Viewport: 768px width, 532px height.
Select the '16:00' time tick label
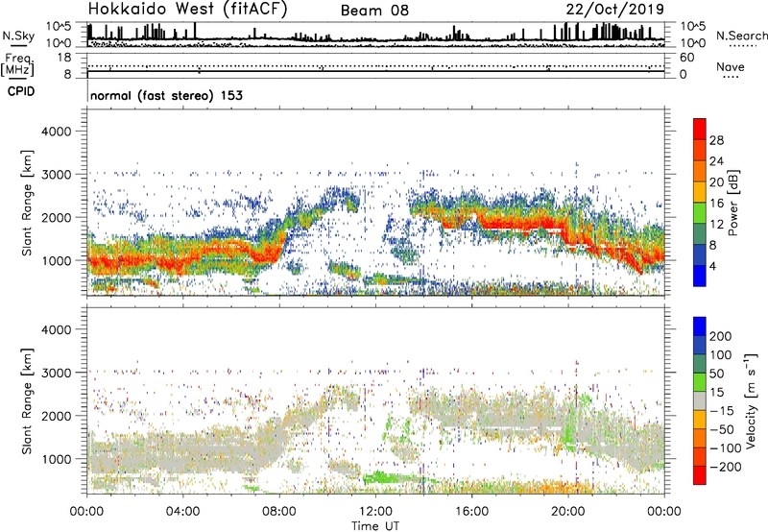click(x=471, y=512)
